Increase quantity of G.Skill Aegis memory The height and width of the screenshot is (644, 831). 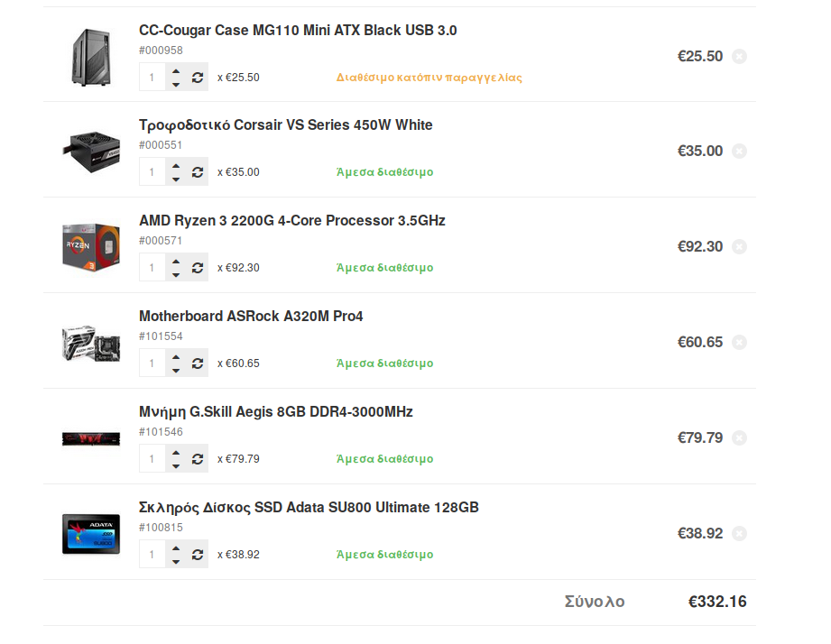(x=176, y=453)
